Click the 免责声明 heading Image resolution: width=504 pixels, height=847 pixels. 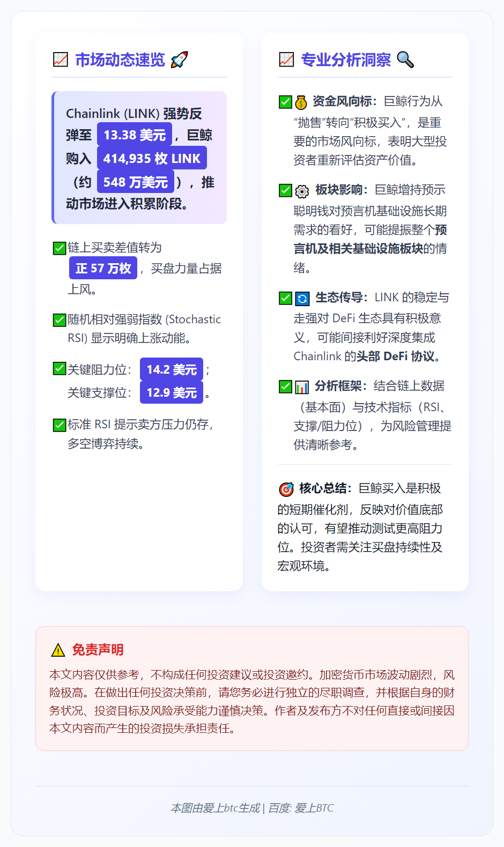(98, 650)
